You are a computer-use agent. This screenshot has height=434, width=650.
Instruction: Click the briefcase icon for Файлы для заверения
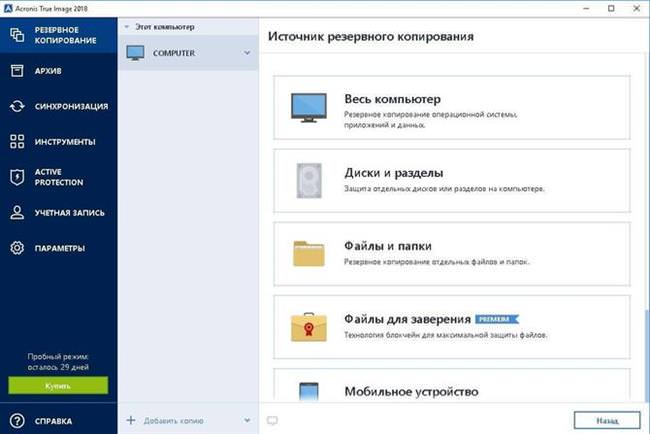pyautogui.click(x=308, y=327)
